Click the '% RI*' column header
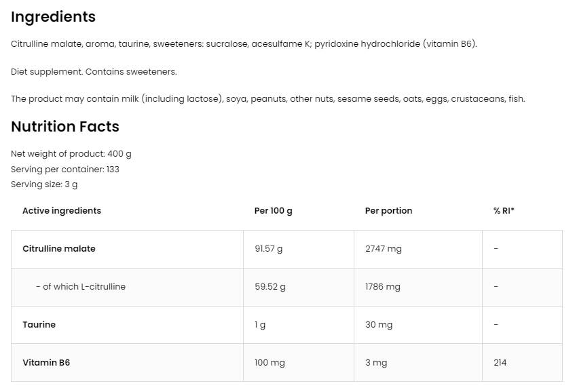The height and width of the screenshot is (392, 575). point(504,211)
